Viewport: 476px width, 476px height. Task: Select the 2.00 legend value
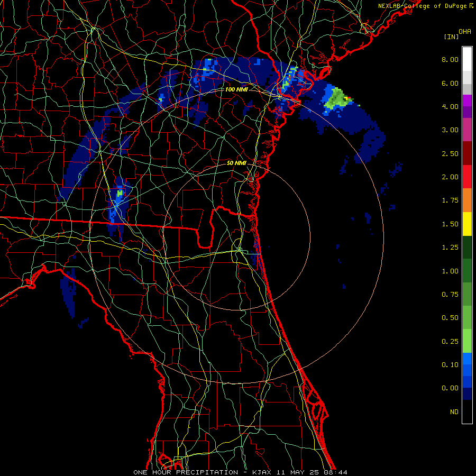click(450, 177)
